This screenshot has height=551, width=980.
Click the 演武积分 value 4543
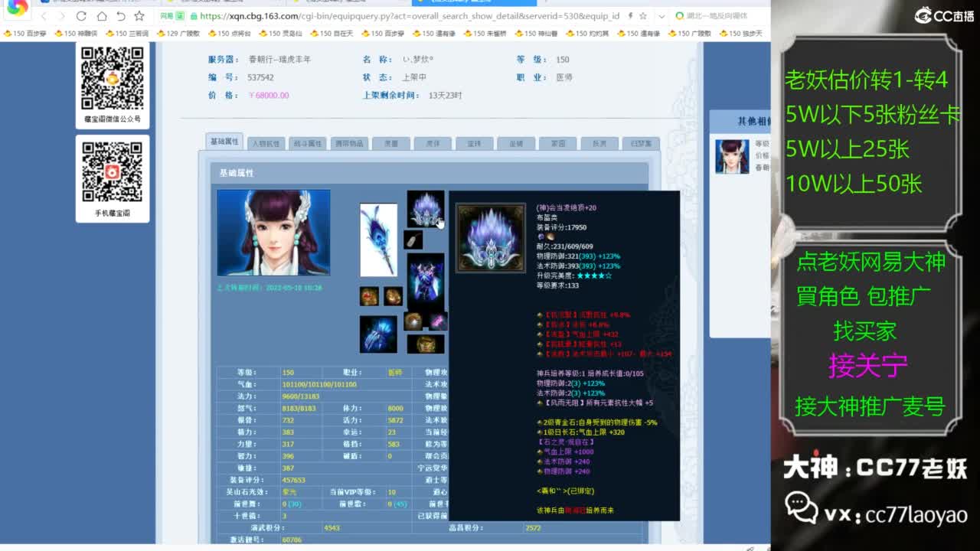click(332, 528)
